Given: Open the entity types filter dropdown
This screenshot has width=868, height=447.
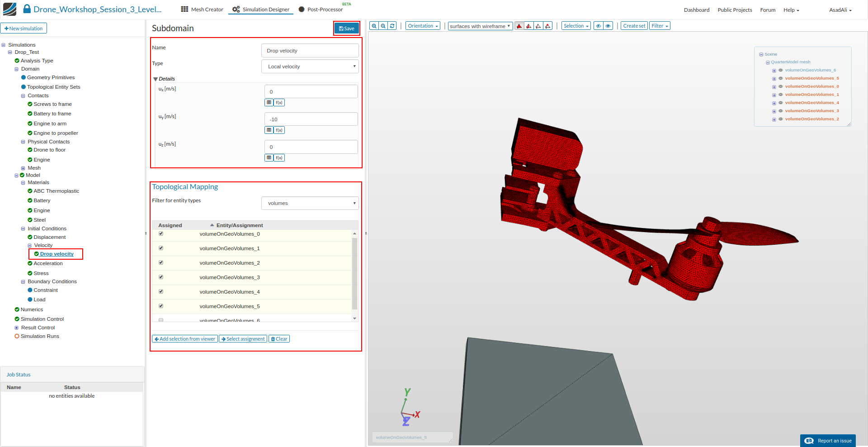Looking at the screenshot, I should pyautogui.click(x=310, y=203).
